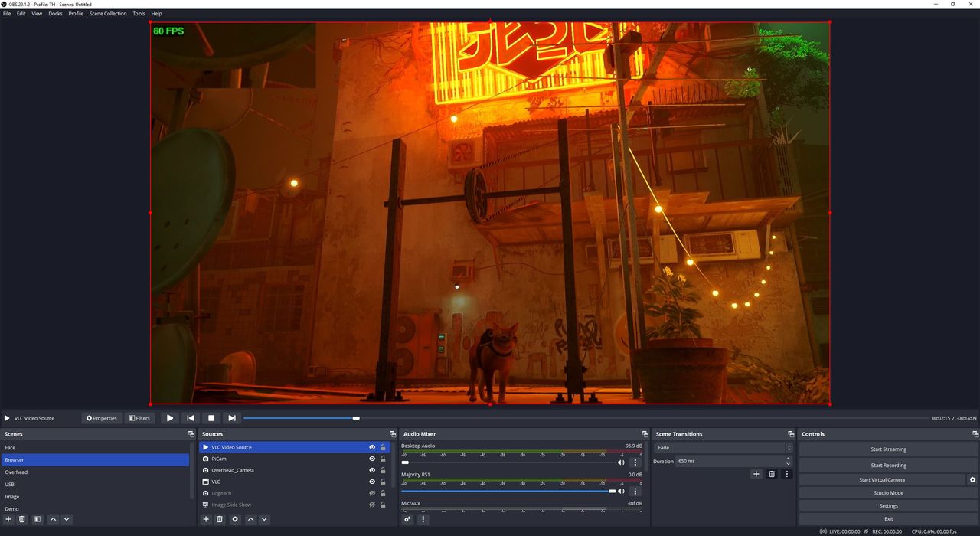Select the USB scene
This screenshot has width=980, height=536.
coord(95,485)
